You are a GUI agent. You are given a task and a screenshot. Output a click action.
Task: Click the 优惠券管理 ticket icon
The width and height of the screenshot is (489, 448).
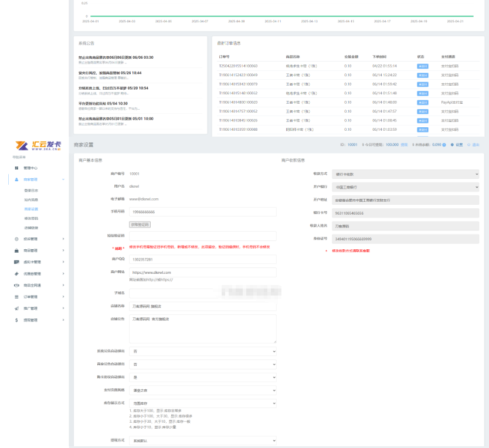pyautogui.click(x=16, y=274)
